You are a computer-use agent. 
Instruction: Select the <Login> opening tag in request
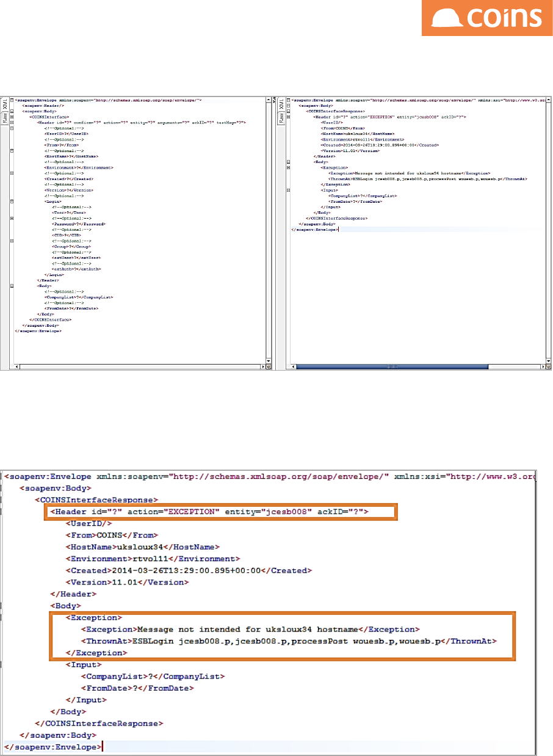point(52,202)
